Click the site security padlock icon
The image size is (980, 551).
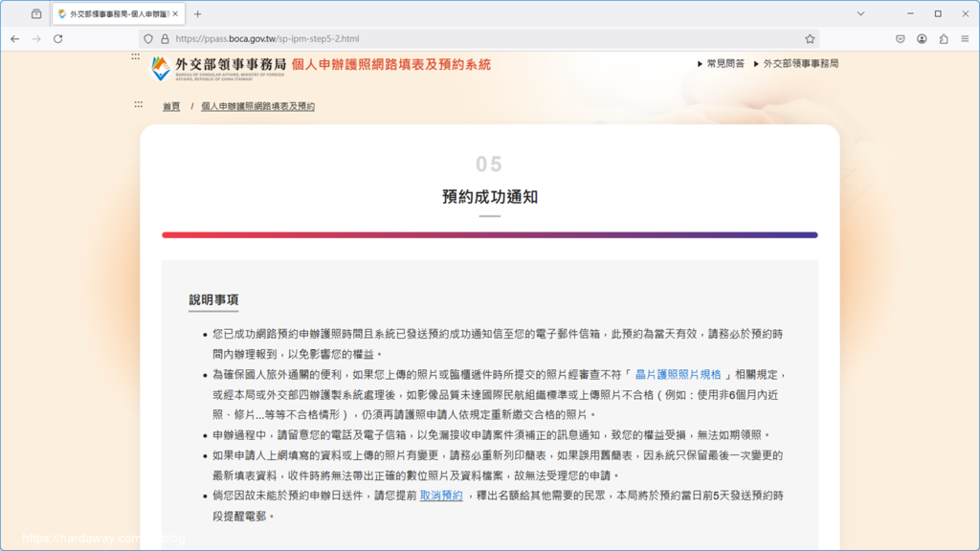tap(165, 38)
